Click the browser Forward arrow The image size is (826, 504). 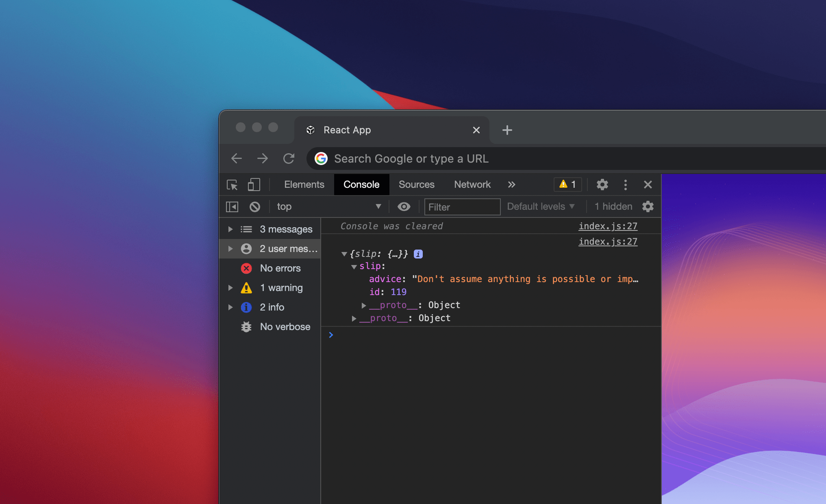[263, 159]
